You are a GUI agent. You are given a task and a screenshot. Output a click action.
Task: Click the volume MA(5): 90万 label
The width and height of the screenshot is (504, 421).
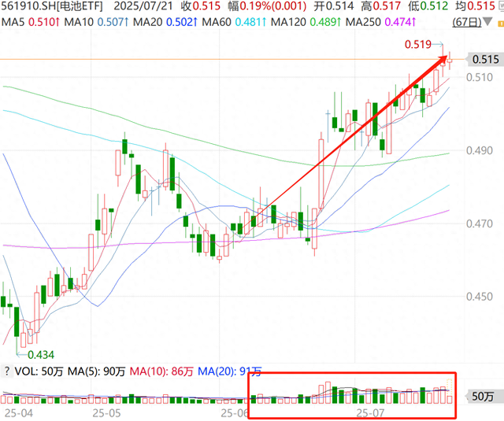[96, 372]
